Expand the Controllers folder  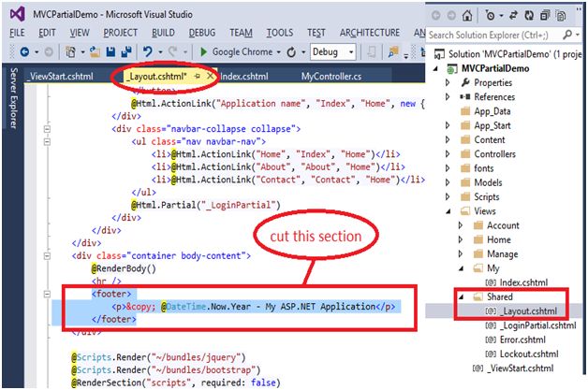pyautogui.click(x=448, y=154)
